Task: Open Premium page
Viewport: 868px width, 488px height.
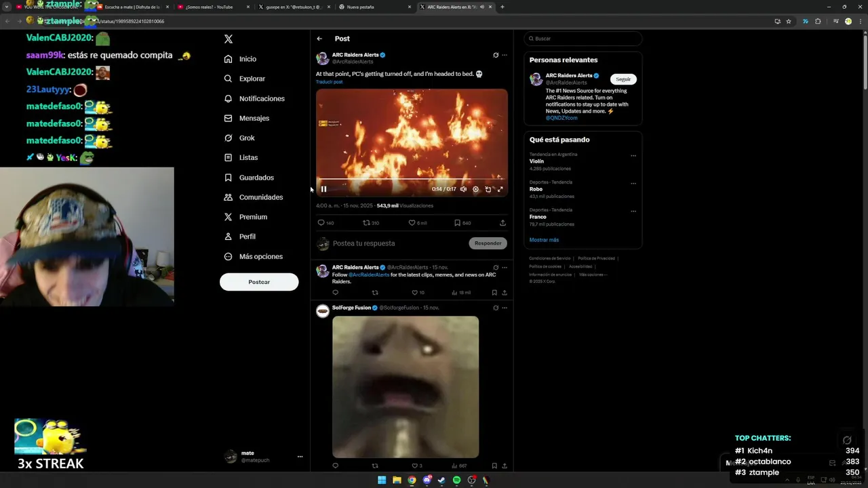Action: click(x=245, y=217)
